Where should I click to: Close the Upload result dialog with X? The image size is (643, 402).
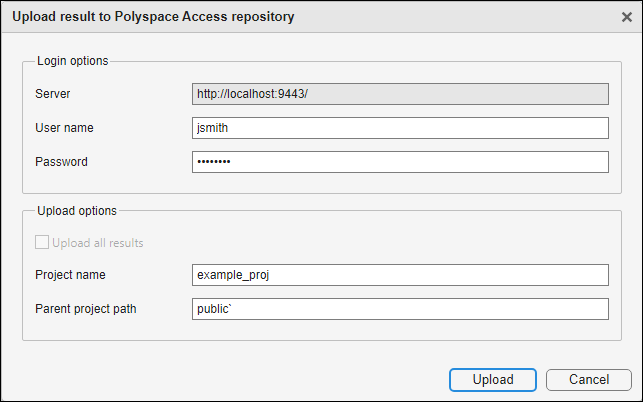pyautogui.click(x=626, y=17)
